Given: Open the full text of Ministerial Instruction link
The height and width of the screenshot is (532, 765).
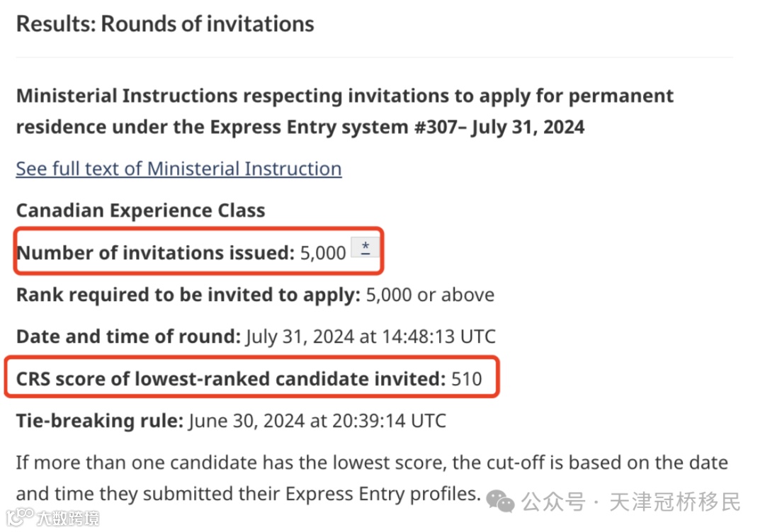Looking at the screenshot, I should 178,169.
